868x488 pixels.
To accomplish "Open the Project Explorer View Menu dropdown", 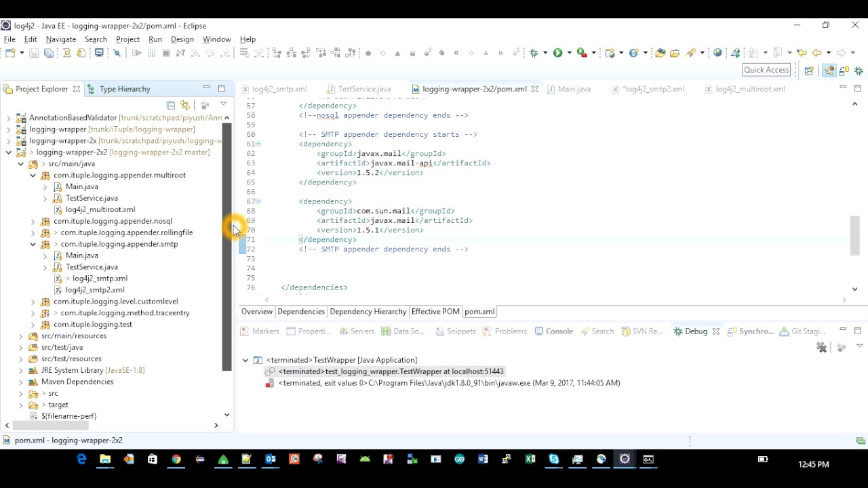I will coord(223,104).
